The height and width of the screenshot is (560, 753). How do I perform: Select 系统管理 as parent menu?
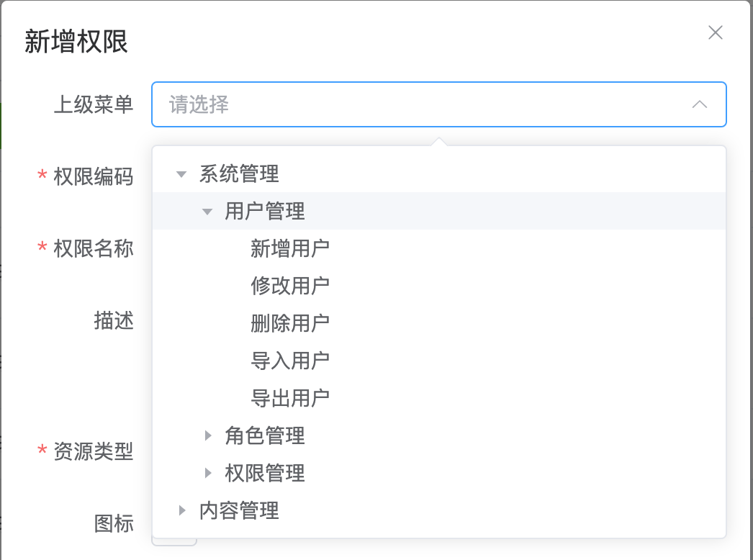tap(239, 173)
